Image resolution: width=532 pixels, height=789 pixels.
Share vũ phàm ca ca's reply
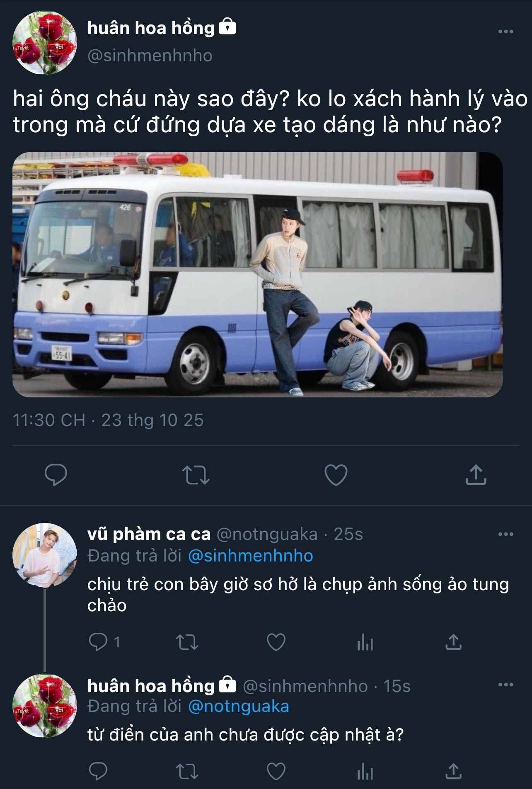tap(453, 642)
